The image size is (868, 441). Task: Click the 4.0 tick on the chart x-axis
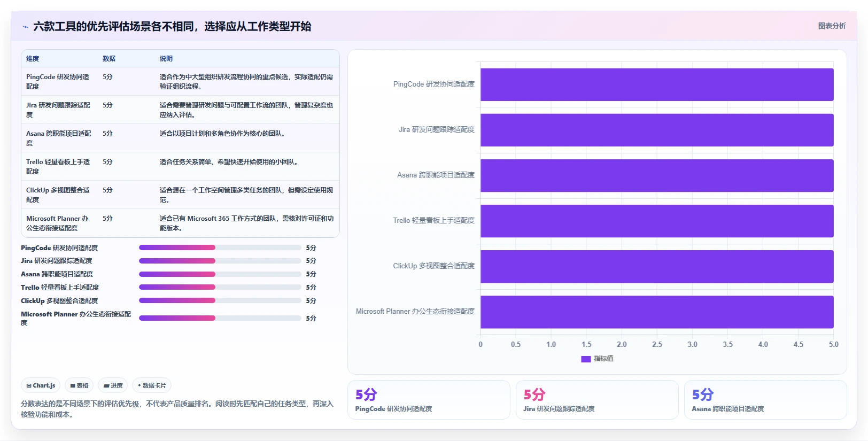tap(763, 345)
